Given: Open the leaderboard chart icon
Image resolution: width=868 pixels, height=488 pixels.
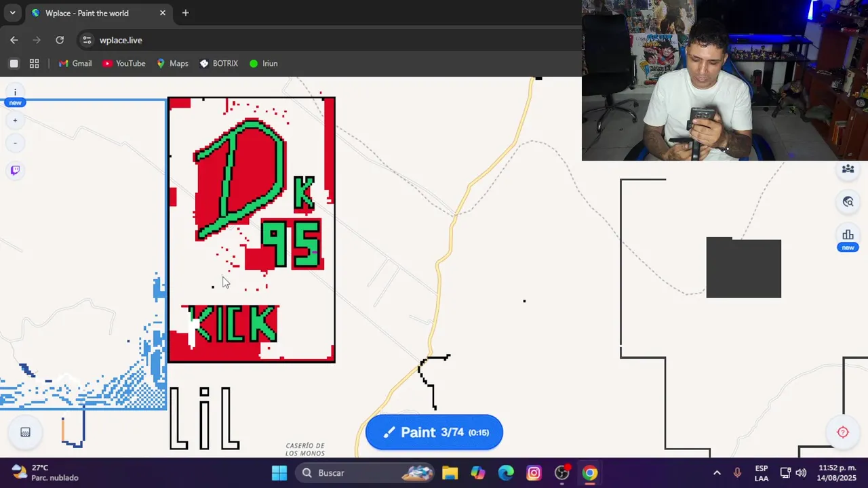Looking at the screenshot, I should click(x=848, y=235).
